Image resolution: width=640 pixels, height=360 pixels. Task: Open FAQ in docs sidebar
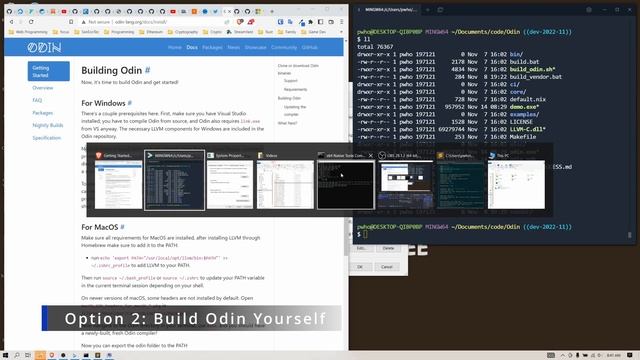(37, 100)
